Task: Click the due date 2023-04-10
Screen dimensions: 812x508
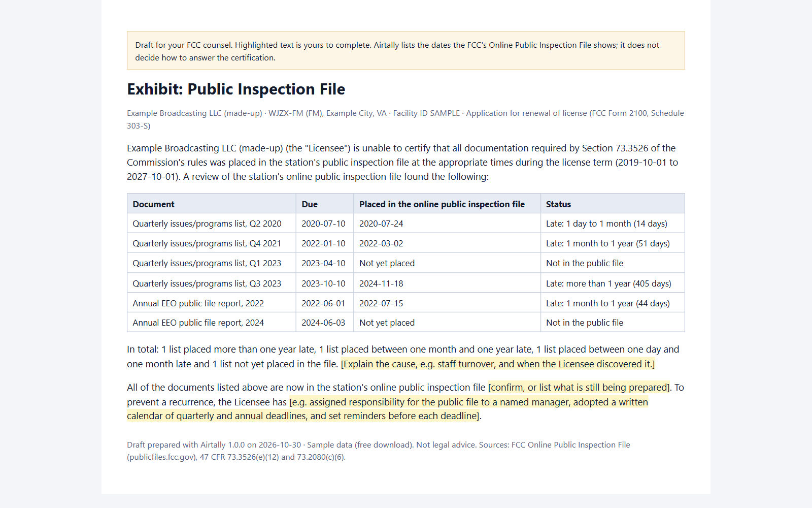Action: (x=323, y=263)
